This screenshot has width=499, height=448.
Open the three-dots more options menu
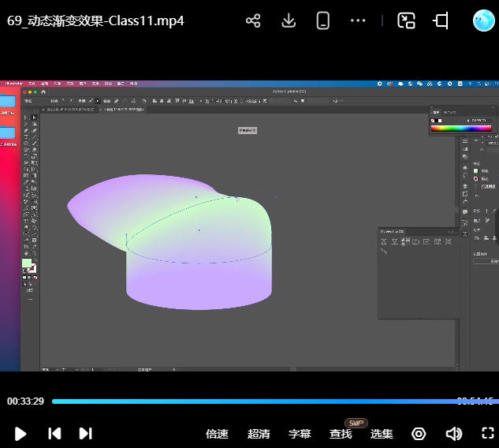(358, 21)
